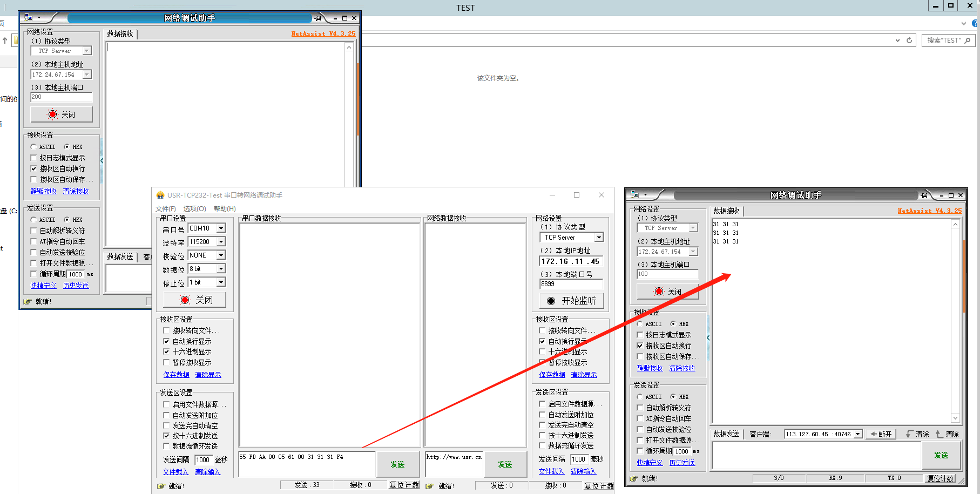The width and height of the screenshot is (980, 494).
Task: Click the 清除接收 link in right NetAssist
Action: (682, 368)
